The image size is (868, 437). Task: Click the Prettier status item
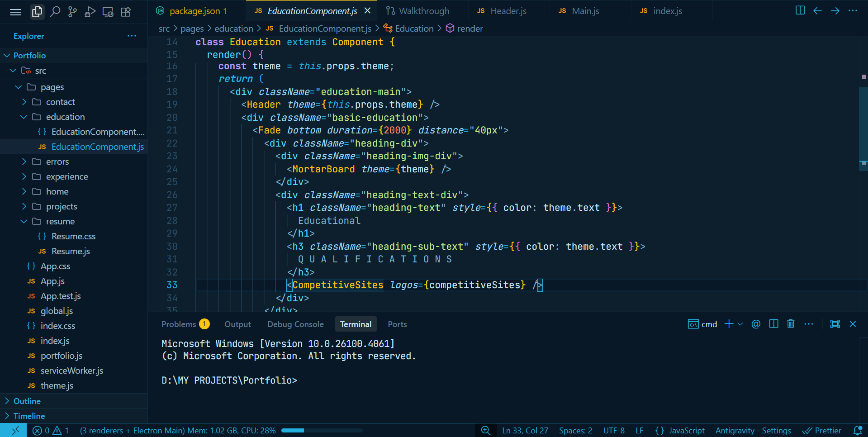tap(822, 430)
